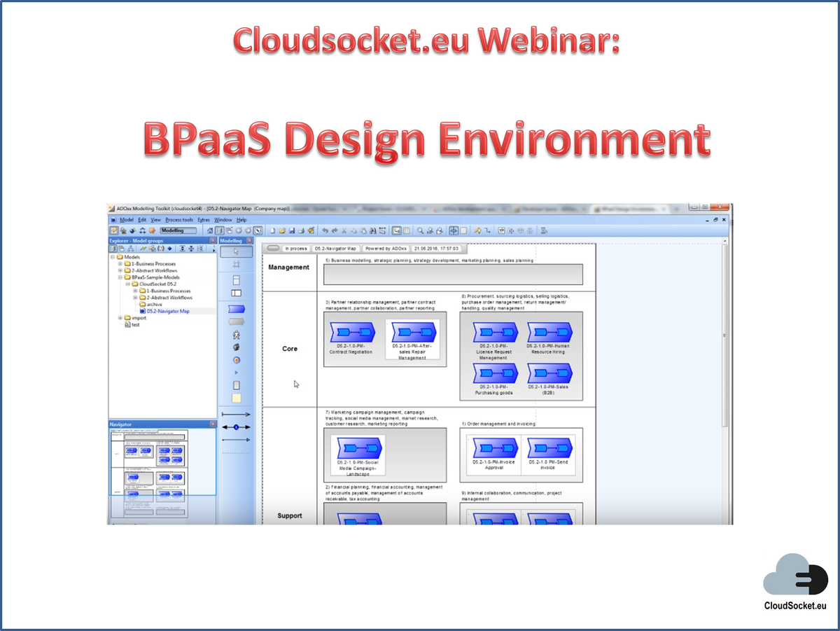Image resolution: width=840 pixels, height=631 pixels.
Task: Open the Window menu
Action: pyautogui.click(x=223, y=220)
